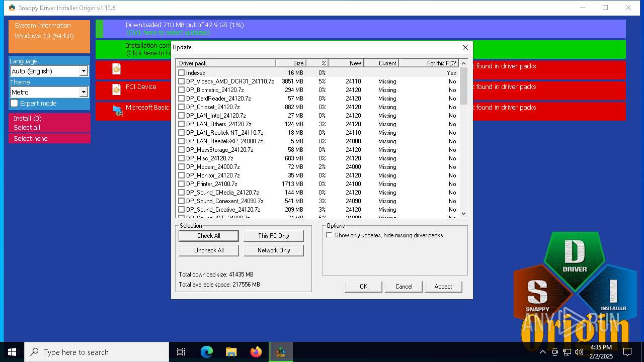The height and width of the screenshot is (362, 644).
Task: Click Install (0) in sidebar
Action: [x=49, y=118]
